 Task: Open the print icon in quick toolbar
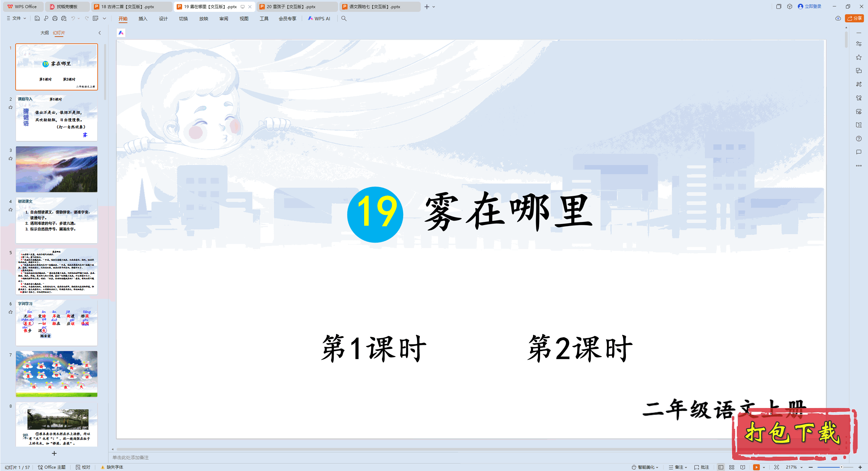point(55,19)
